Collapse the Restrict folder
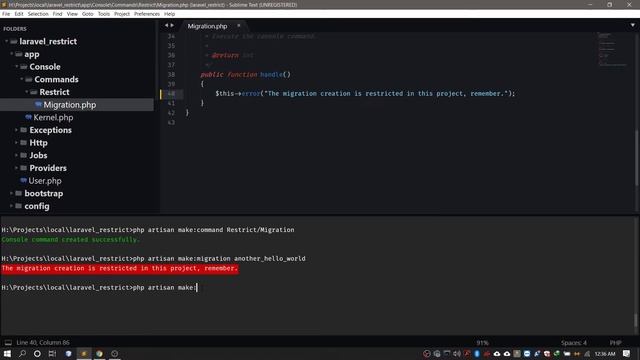The height and width of the screenshot is (360, 640). click(x=27, y=92)
